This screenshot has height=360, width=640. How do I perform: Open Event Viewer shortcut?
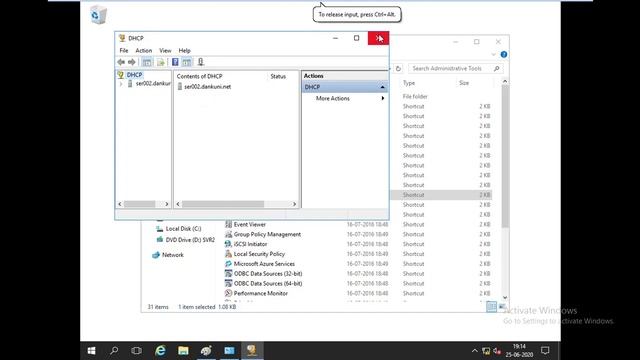(x=249, y=224)
